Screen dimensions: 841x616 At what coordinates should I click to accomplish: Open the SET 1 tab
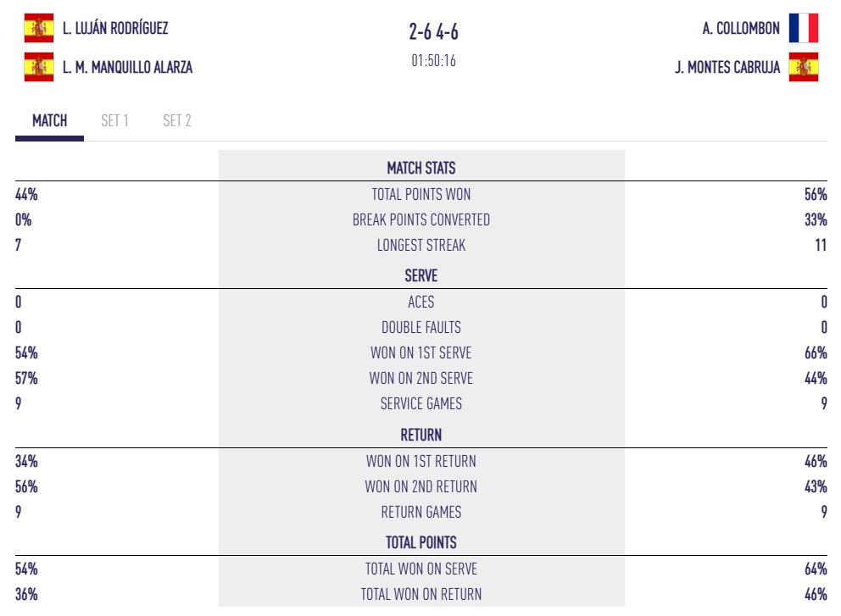pos(114,120)
